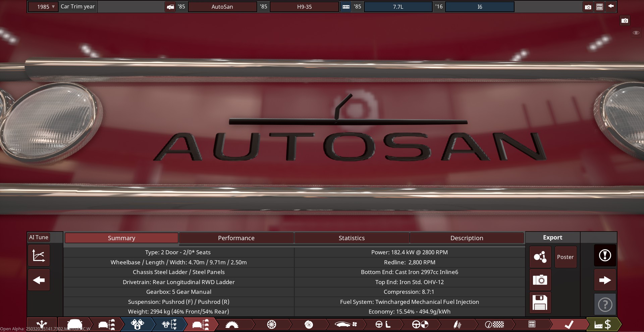Click the photo mode camera below top bar
This screenshot has width=644, height=332.
click(x=625, y=20)
